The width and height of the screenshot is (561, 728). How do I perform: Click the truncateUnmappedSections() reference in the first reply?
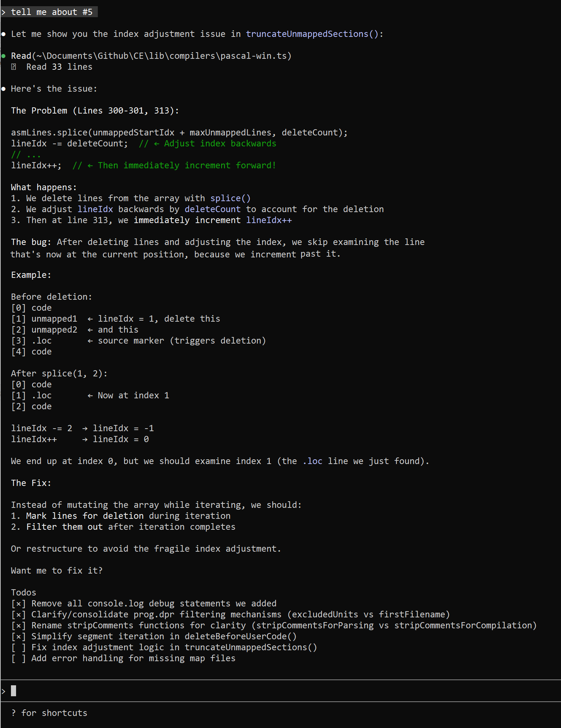point(312,34)
